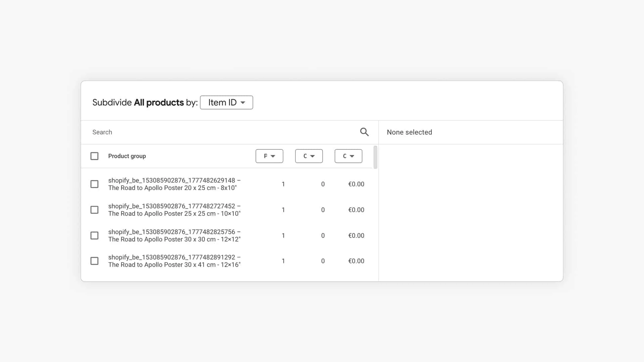Viewport: 644px width, 362px height.
Task: Open the middle C column dropdown
Action: pos(309,156)
